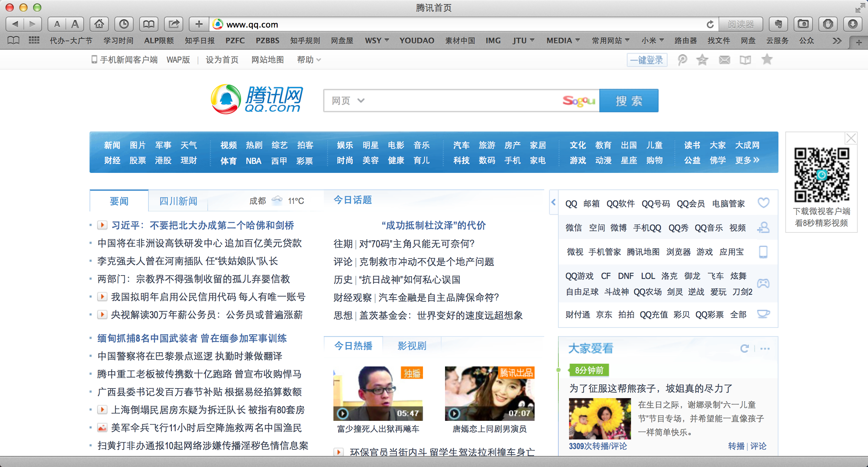868x467 pixels.
Task: Open the 手机新闻客户端 link
Action: pyautogui.click(x=124, y=60)
